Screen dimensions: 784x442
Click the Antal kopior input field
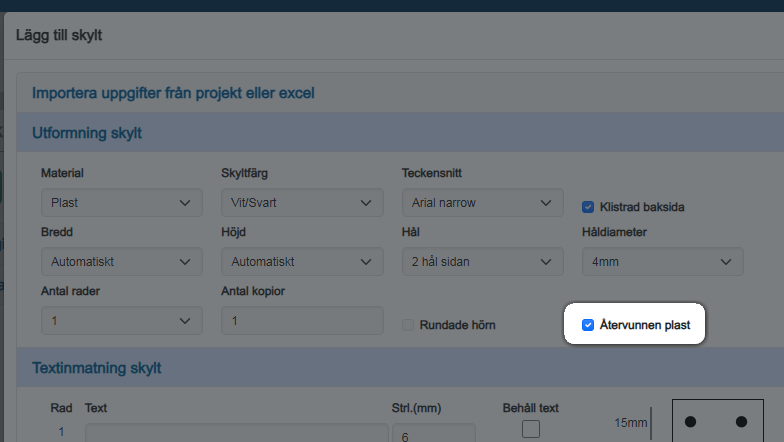tap(301, 321)
